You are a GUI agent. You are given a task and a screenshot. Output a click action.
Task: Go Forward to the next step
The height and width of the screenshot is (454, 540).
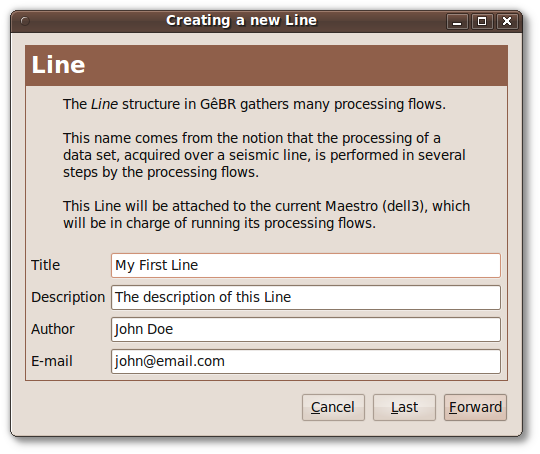[x=475, y=407]
